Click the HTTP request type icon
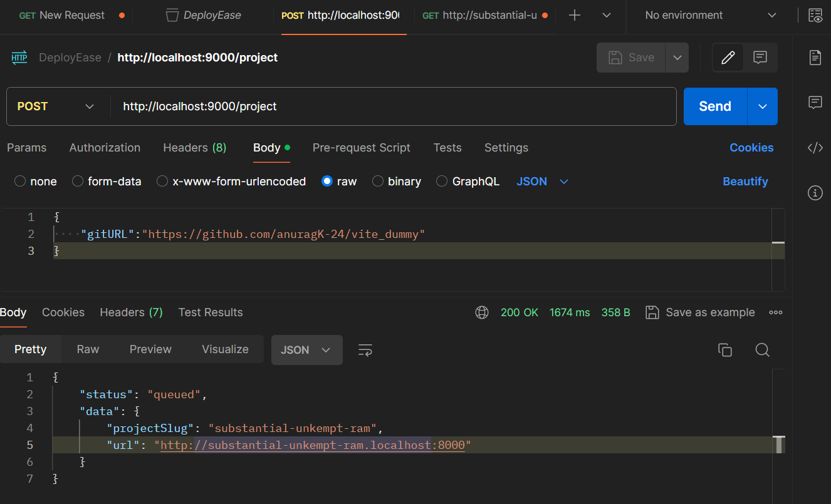 (x=19, y=58)
